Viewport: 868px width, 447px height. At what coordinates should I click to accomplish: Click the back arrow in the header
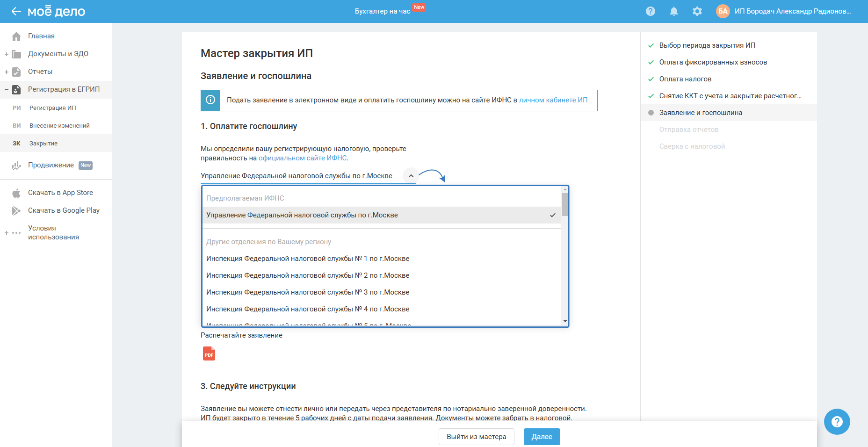point(16,11)
